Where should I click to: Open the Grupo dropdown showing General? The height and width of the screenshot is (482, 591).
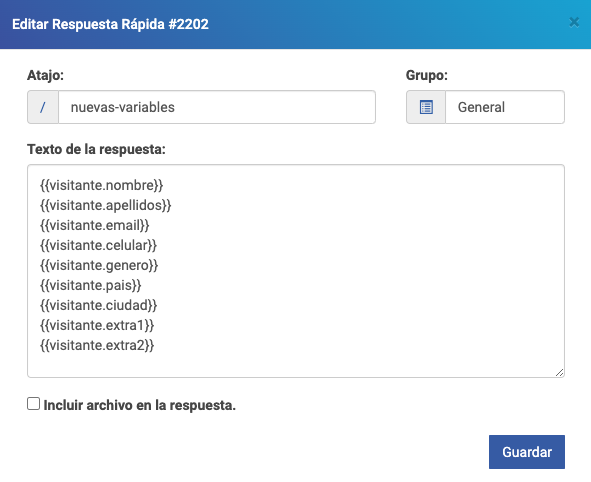pos(505,107)
